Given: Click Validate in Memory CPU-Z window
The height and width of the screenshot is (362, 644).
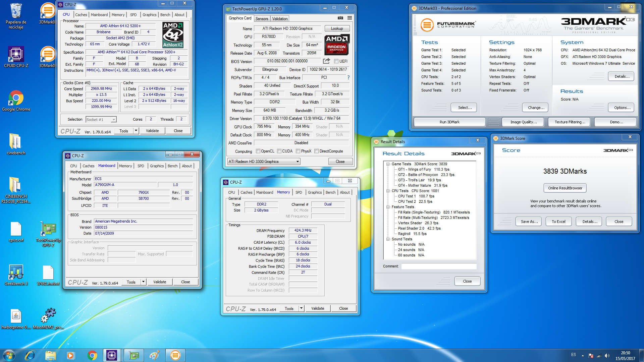Looking at the screenshot, I should click(318, 308).
